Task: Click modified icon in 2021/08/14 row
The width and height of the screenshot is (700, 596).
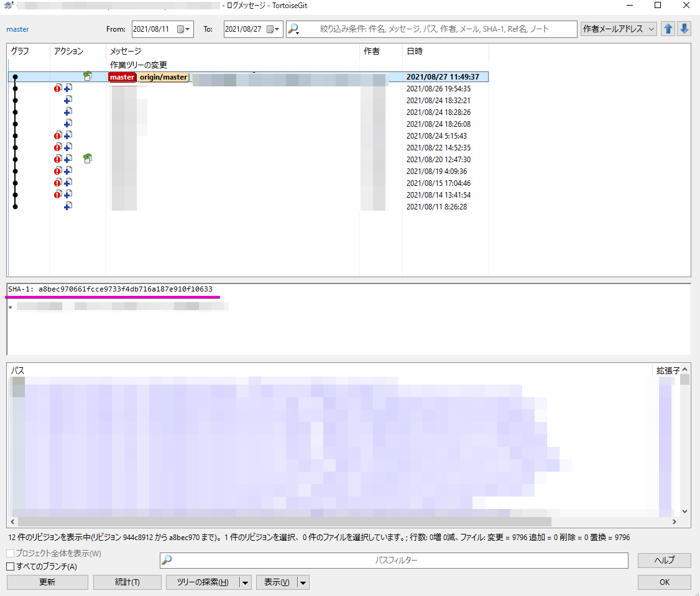Action: (58, 194)
